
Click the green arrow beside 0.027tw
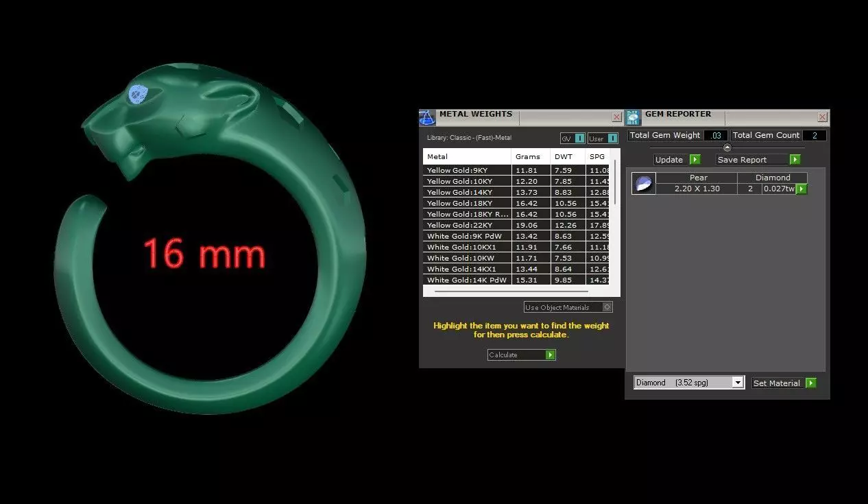coord(801,189)
